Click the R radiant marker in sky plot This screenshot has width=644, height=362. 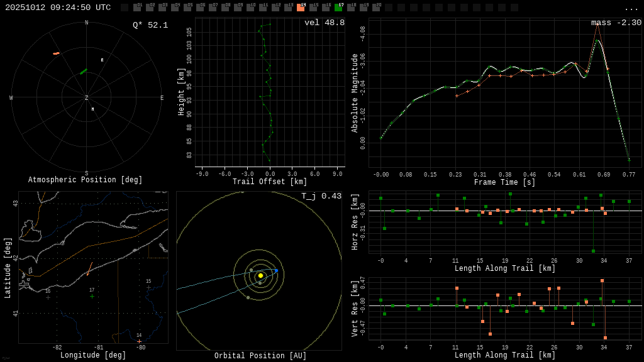102,60
